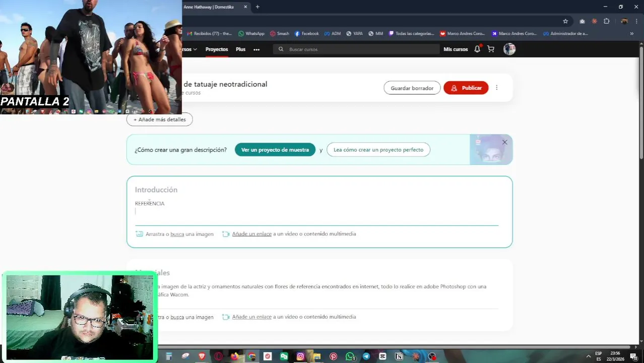
Task: Open Notion from the taskbar
Action: pos(399,356)
